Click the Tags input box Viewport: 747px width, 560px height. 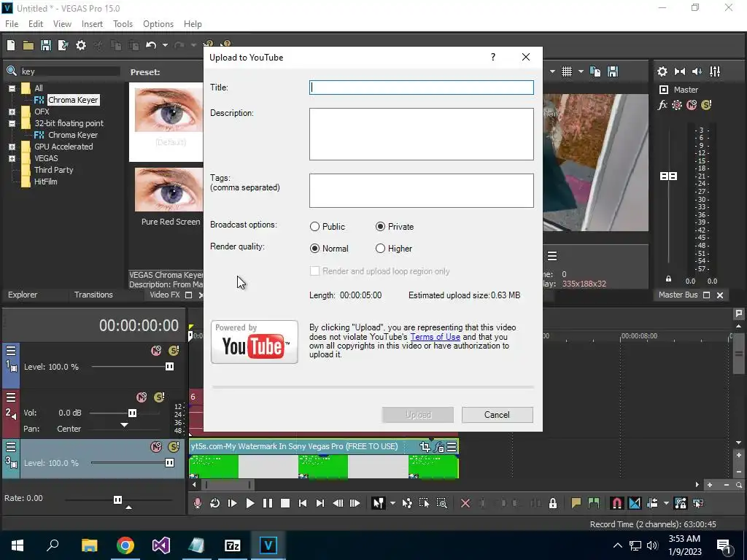point(421,190)
